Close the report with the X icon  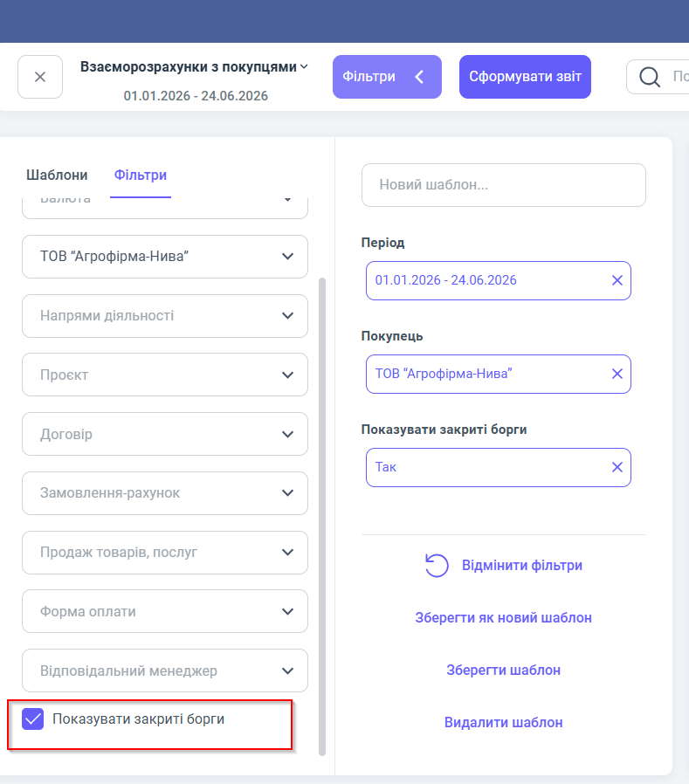point(40,77)
